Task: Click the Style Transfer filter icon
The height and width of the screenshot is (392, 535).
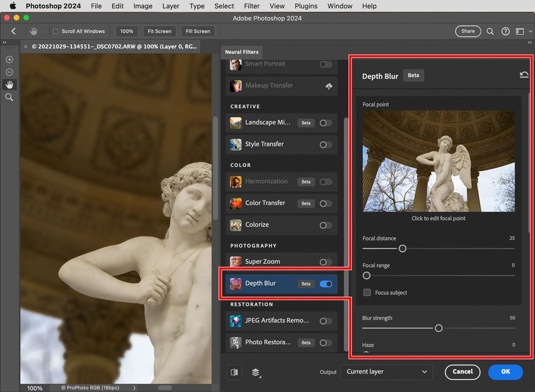Action: point(236,144)
